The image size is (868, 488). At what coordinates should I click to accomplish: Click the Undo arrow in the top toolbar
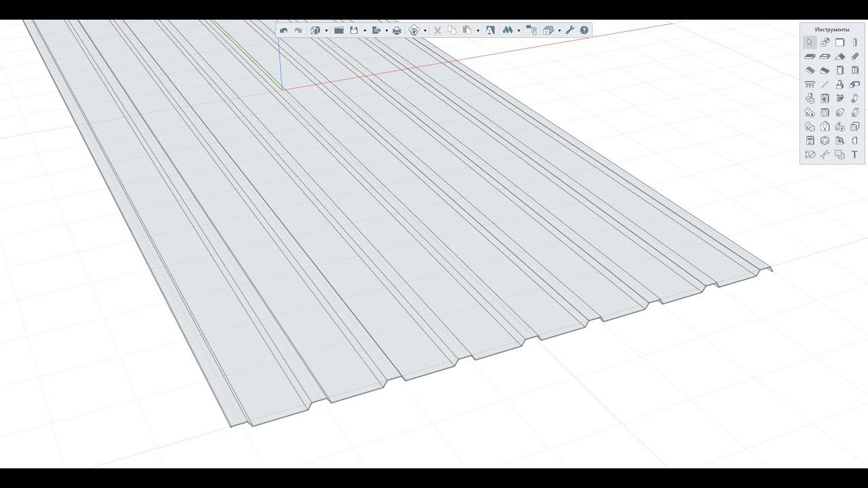pos(283,30)
